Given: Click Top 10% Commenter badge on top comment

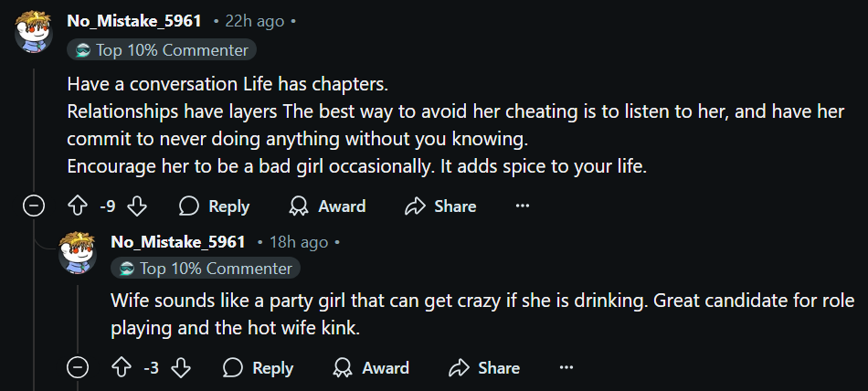Looking at the screenshot, I should tap(162, 50).
